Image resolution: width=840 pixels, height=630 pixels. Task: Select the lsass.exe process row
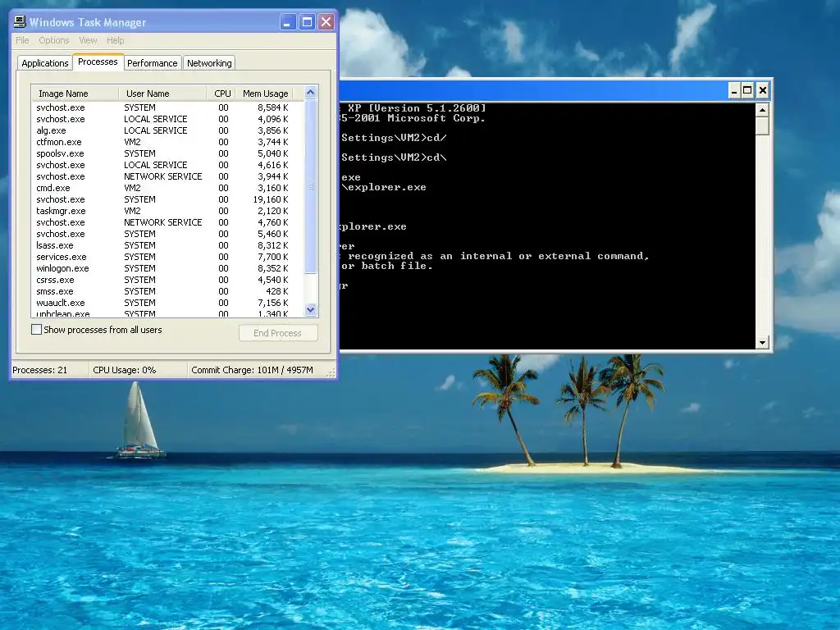pyautogui.click(x=167, y=245)
